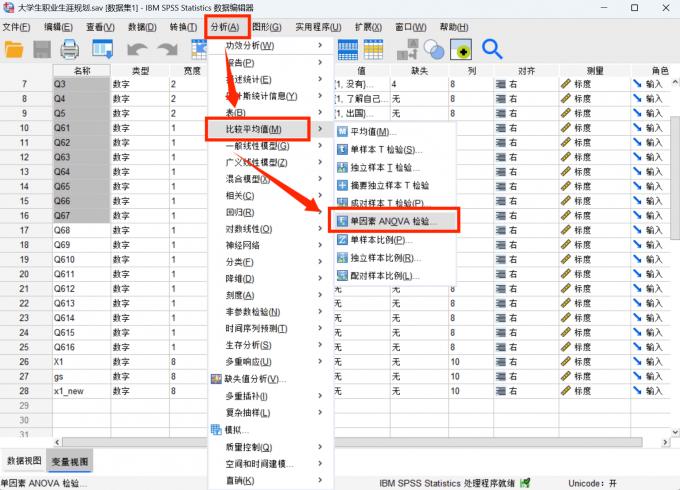Viewport: 680px width, 490px height.
Task: Select 单因素 ANOVA 检验 menu item
Action: pyautogui.click(x=394, y=221)
